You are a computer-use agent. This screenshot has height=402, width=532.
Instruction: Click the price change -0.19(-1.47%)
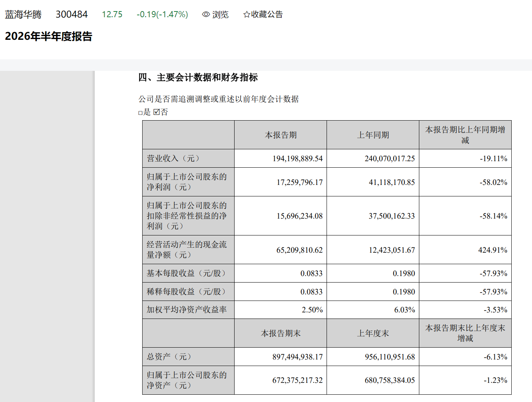tap(162, 15)
